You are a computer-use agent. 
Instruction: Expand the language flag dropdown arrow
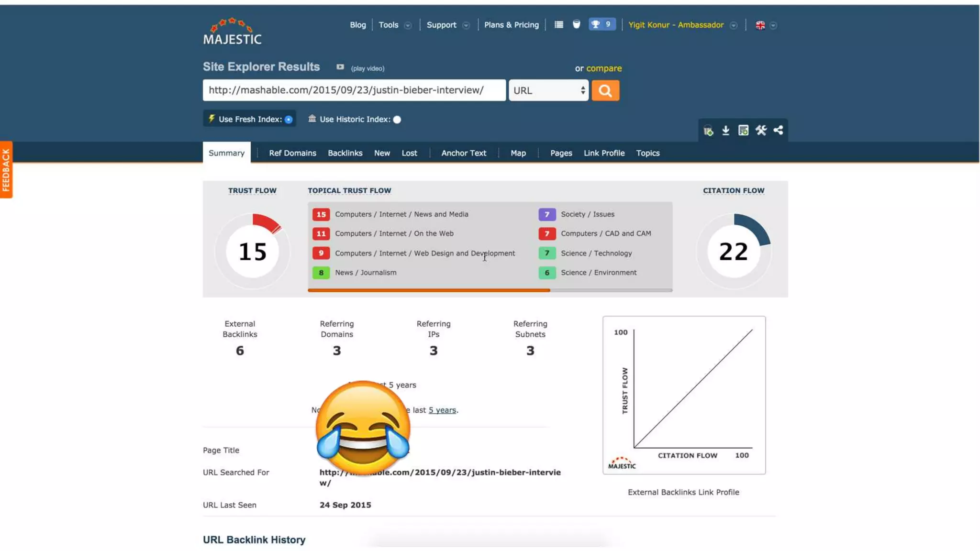773,25
